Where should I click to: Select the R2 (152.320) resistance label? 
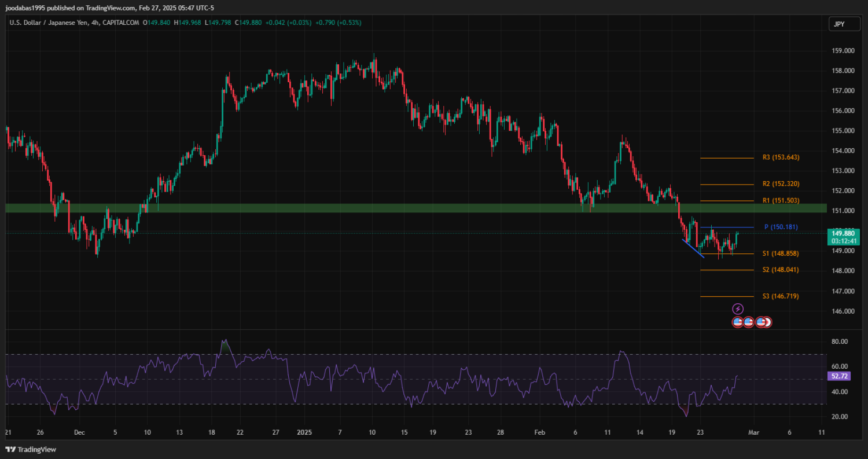[x=781, y=184]
